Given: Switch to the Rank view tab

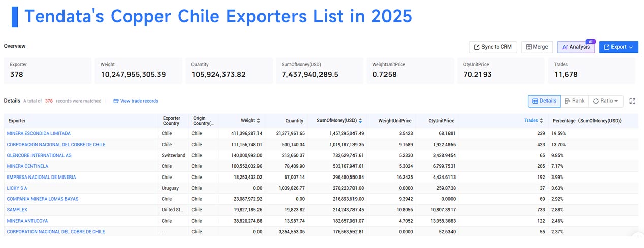Looking at the screenshot, I should tap(574, 101).
